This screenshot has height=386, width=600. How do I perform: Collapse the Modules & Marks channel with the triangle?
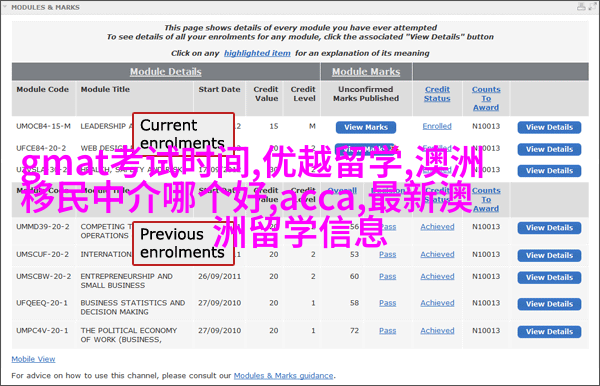[5, 7]
